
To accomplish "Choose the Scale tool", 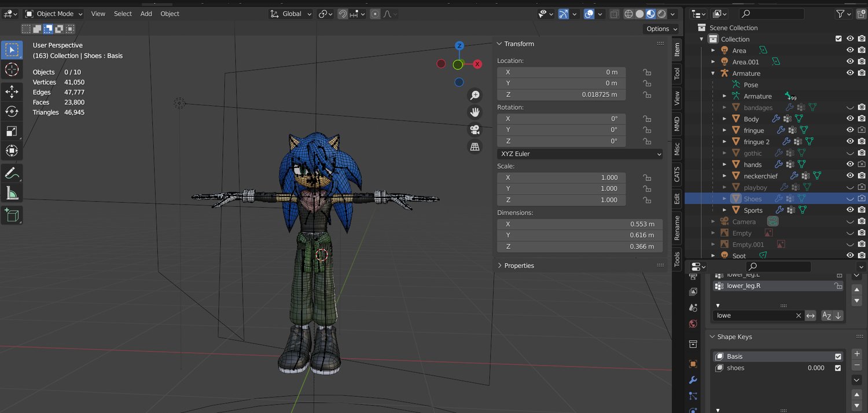I will pyautogui.click(x=12, y=131).
